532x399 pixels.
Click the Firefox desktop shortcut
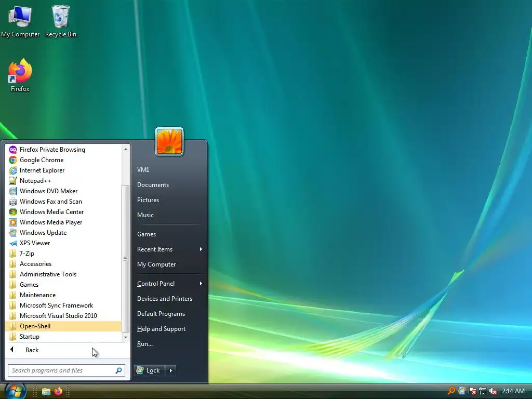click(20, 75)
